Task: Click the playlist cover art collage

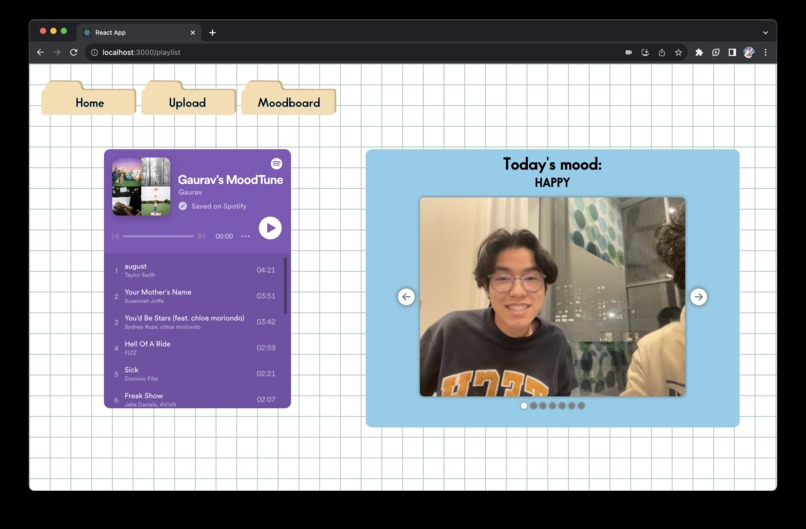Action: click(x=141, y=186)
